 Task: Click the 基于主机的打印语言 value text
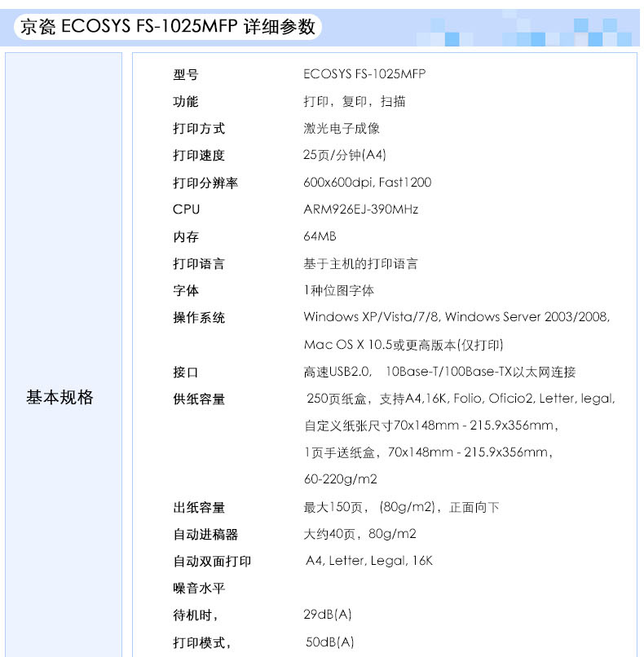(x=360, y=264)
